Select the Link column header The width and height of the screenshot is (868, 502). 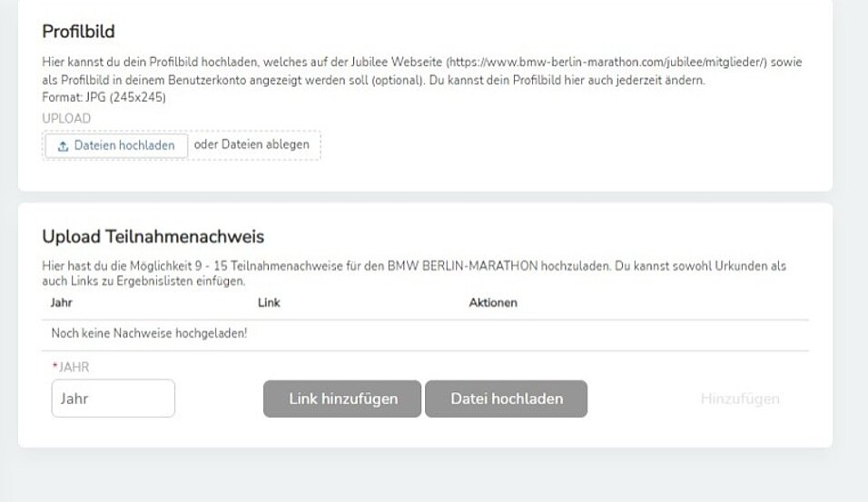pos(269,303)
